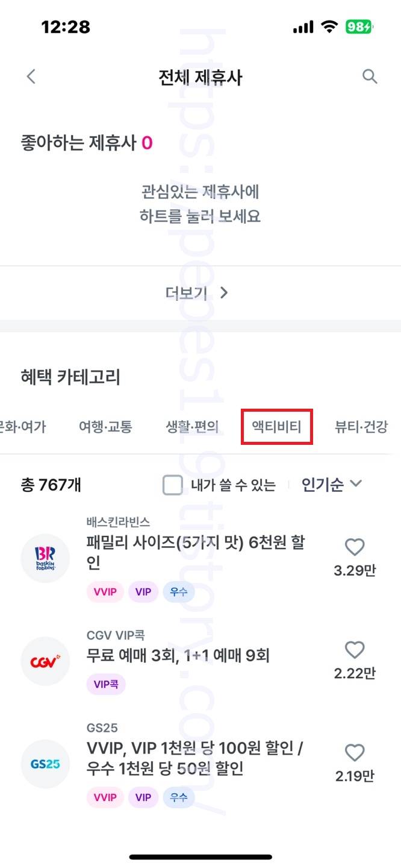Viewport: 401px width, 868px height.
Task: Select the 액티비티 category tab
Action: click(x=277, y=427)
